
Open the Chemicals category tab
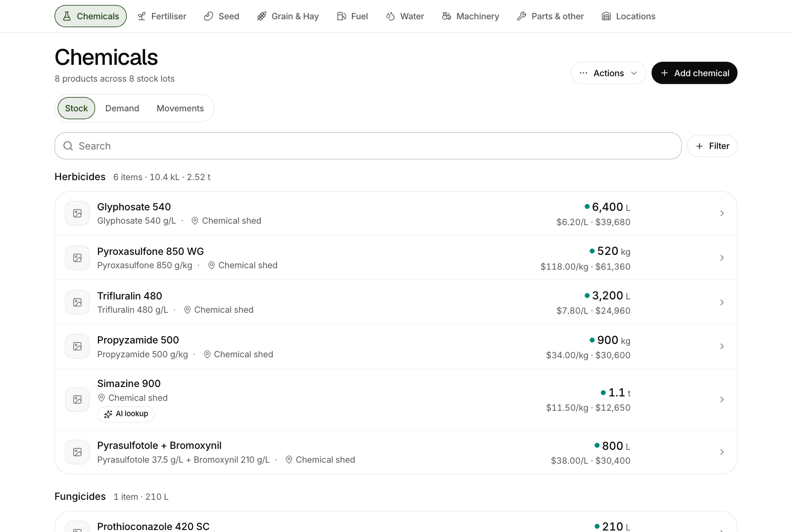pos(91,16)
